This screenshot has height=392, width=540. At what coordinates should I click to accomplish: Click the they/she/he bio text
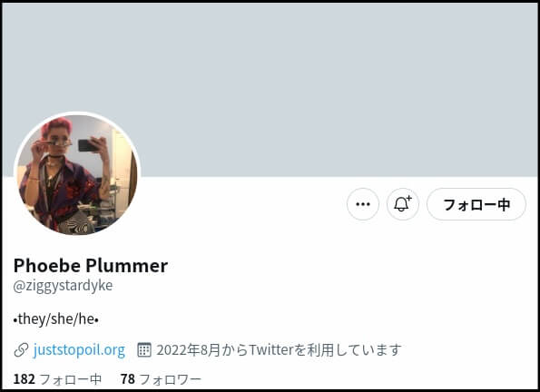[x=56, y=319]
